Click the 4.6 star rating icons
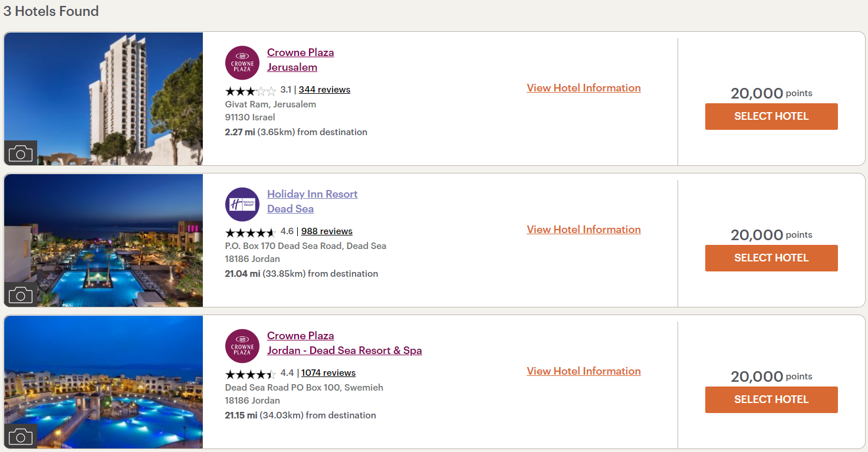 (x=251, y=232)
